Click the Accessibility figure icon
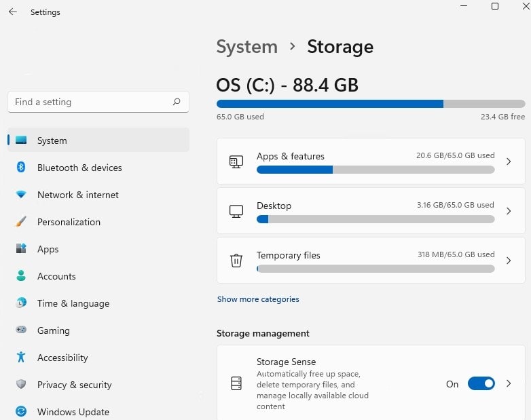This screenshot has width=531, height=420. 21,358
